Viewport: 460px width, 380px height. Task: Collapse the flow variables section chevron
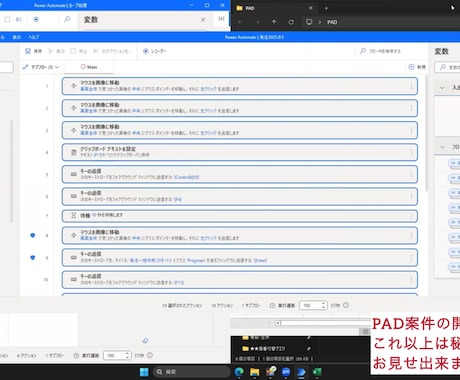pos(442,147)
